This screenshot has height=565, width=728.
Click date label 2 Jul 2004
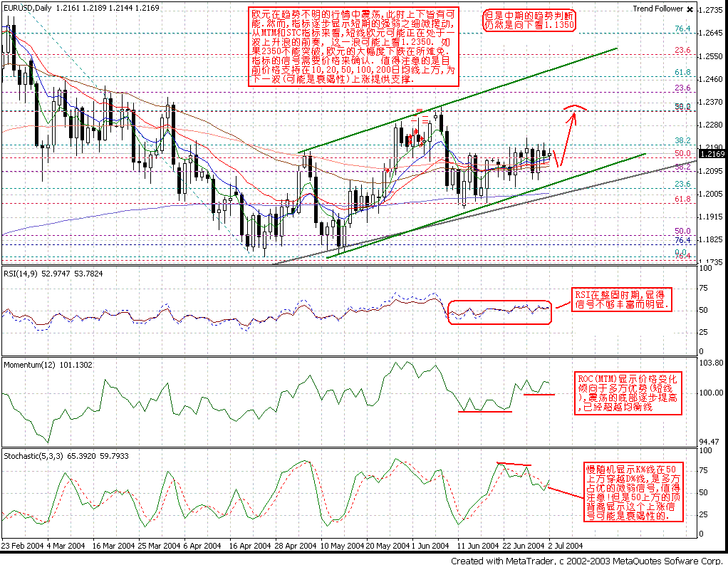[565, 546]
